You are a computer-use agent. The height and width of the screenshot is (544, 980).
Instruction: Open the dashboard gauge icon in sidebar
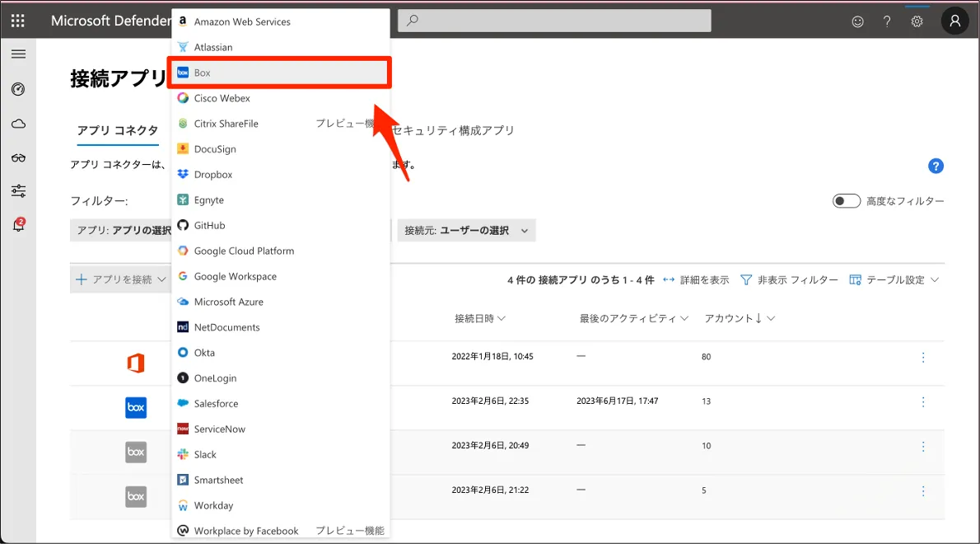click(x=18, y=89)
